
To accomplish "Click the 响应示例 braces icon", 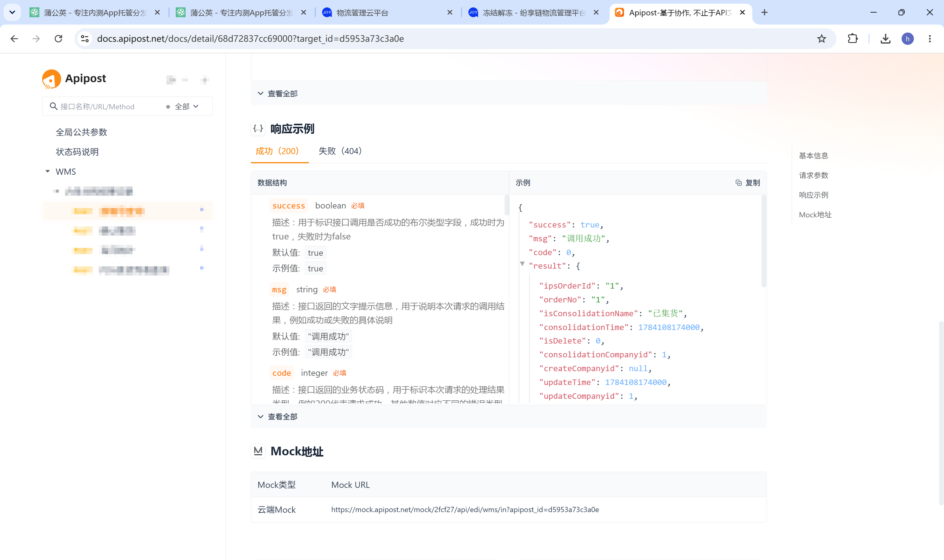I will click(258, 129).
